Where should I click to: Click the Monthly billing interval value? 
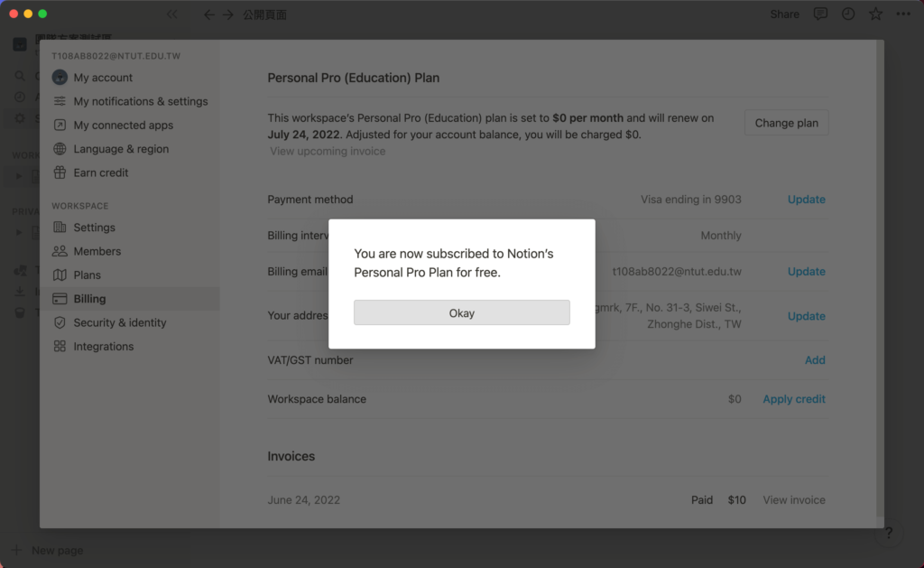coord(721,236)
